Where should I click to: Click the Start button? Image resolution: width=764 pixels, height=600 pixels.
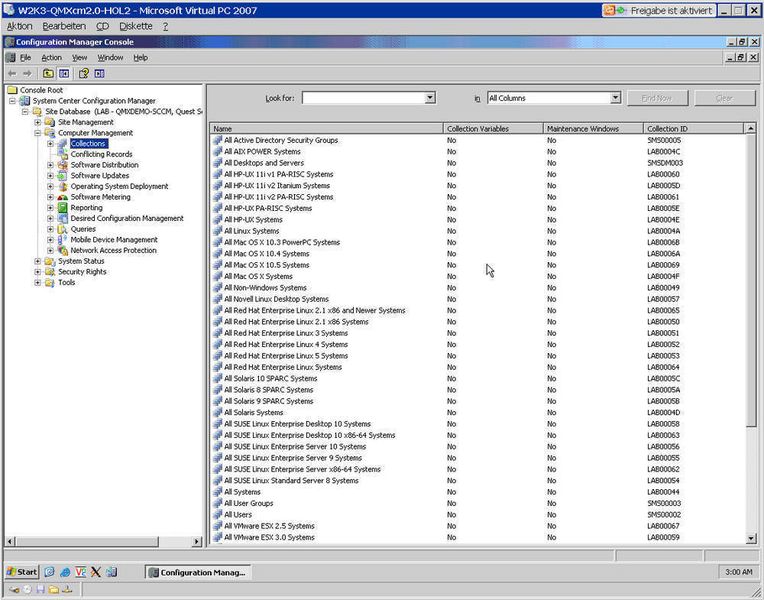click(x=22, y=572)
